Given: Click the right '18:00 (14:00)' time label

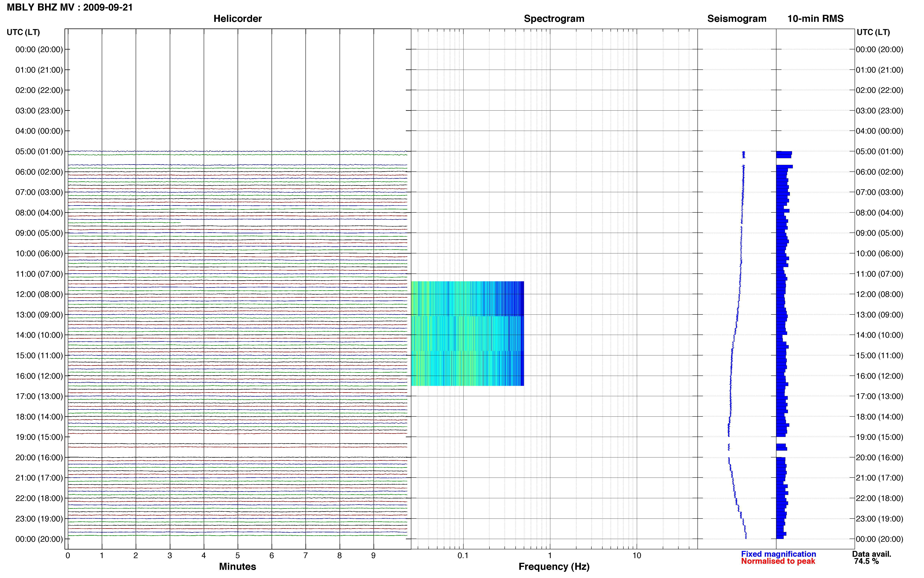Looking at the screenshot, I should click(879, 417).
